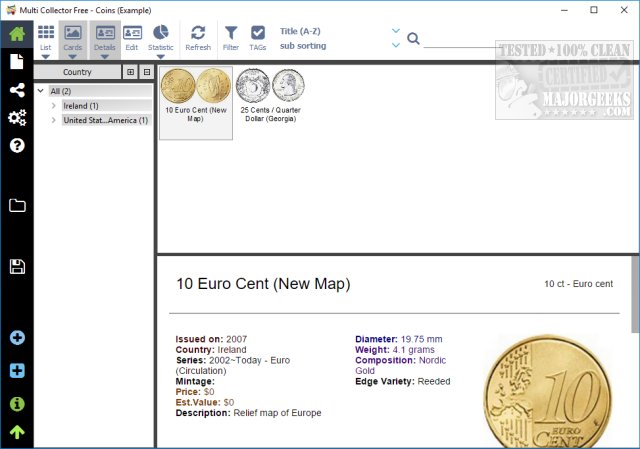Select Title (A-Z) sorting label
Viewport: 640px width, 449px height.
300,31
